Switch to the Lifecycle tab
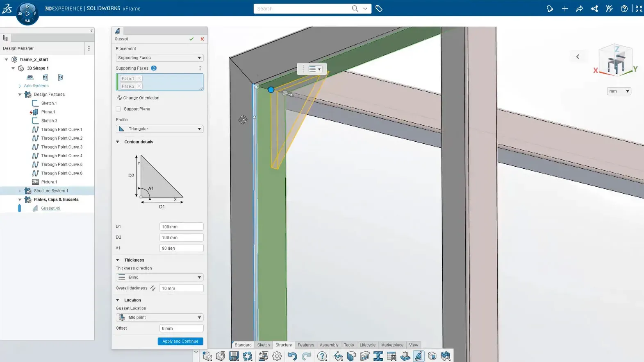Image resolution: width=644 pixels, height=362 pixels. (368, 345)
